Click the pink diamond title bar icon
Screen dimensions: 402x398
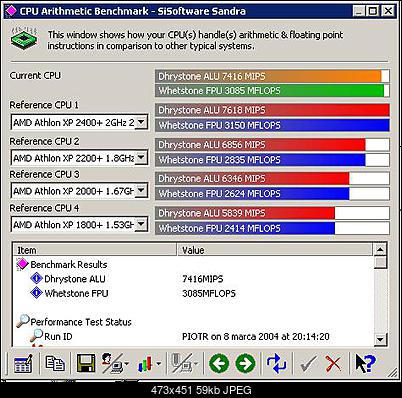tap(11, 11)
